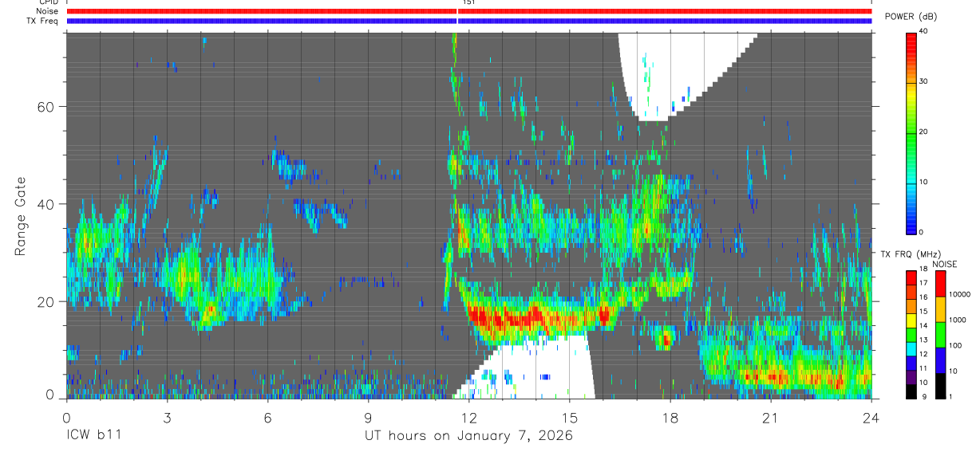Click the 'TX Freq' row label at top left
The height and width of the screenshot is (452, 980).
[43, 21]
